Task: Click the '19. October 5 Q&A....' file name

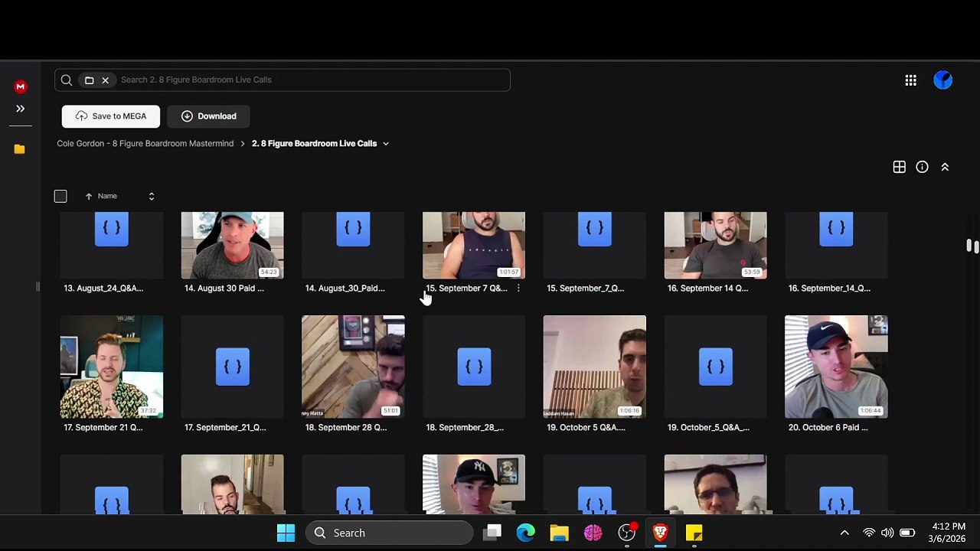Action: coord(586,428)
